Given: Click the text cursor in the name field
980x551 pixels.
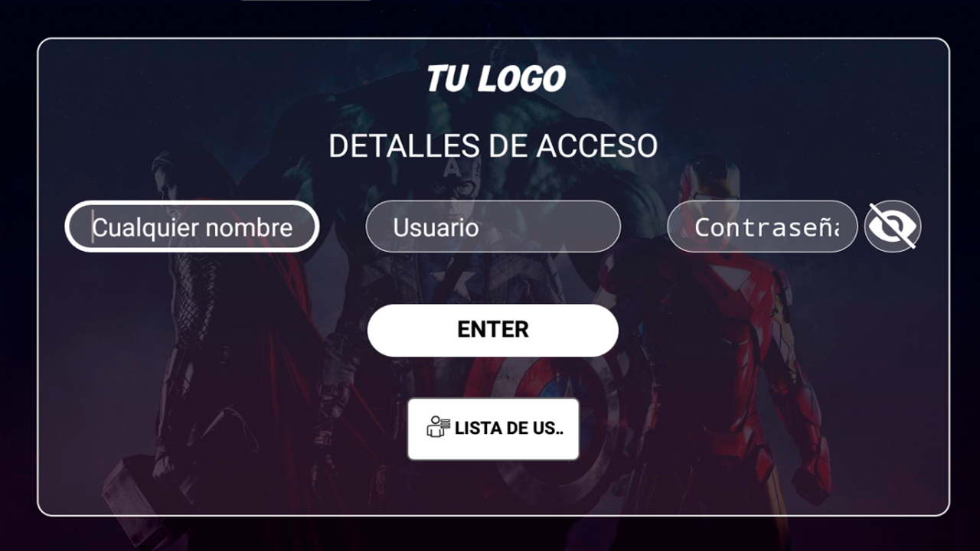Looking at the screenshot, I should [93, 227].
